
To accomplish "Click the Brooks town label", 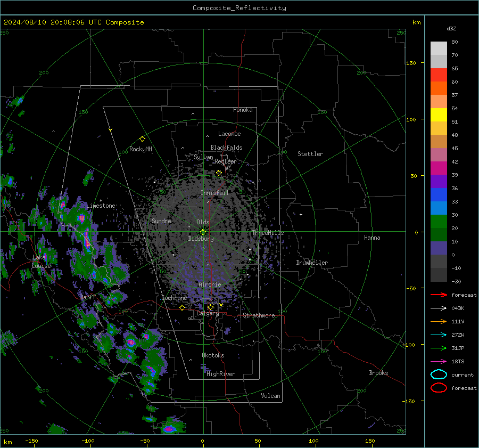I will coord(378,373).
